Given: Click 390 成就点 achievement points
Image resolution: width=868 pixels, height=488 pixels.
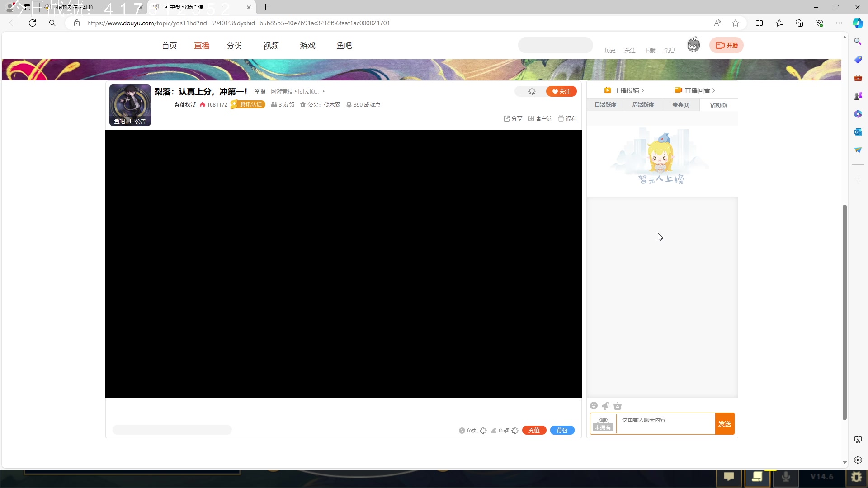Looking at the screenshot, I should pyautogui.click(x=363, y=104).
